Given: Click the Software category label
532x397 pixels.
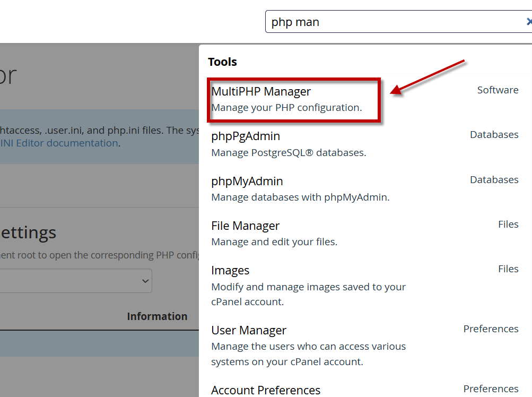Looking at the screenshot, I should 498,90.
